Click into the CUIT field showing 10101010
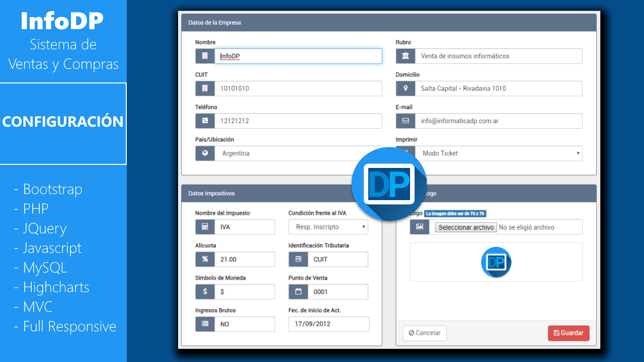The image size is (644, 362). tap(298, 88)
